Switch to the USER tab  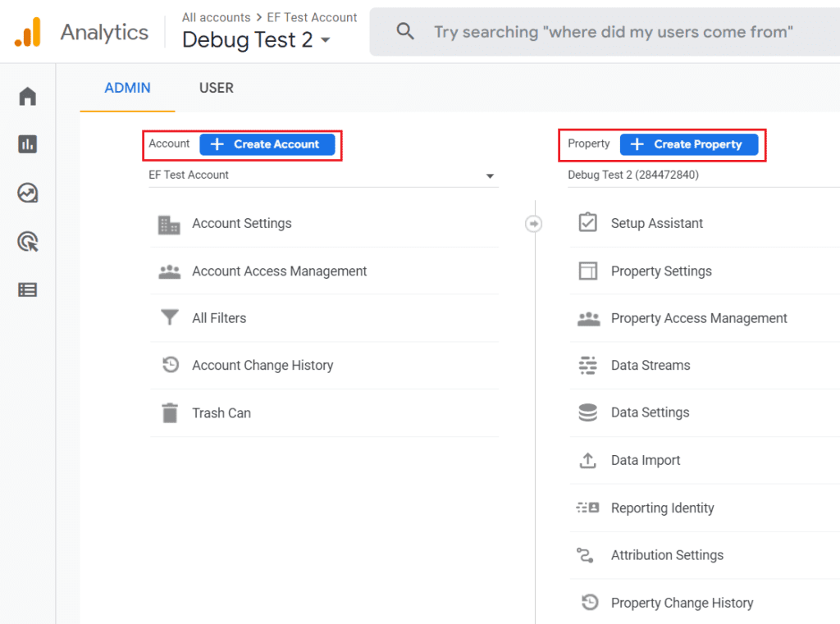point(217,88)
